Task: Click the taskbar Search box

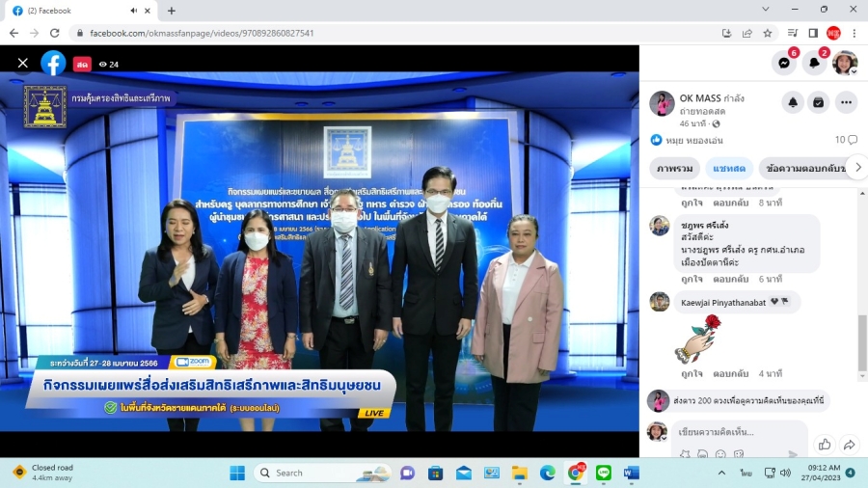Action: (x=323, y=474)
